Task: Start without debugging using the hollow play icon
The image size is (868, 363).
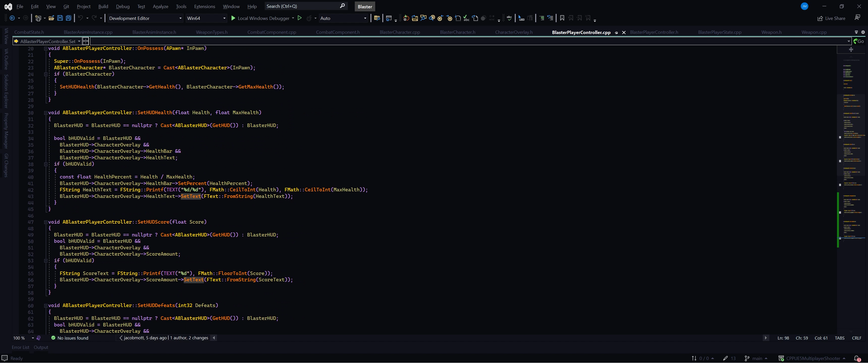Action: click(300, 18)
